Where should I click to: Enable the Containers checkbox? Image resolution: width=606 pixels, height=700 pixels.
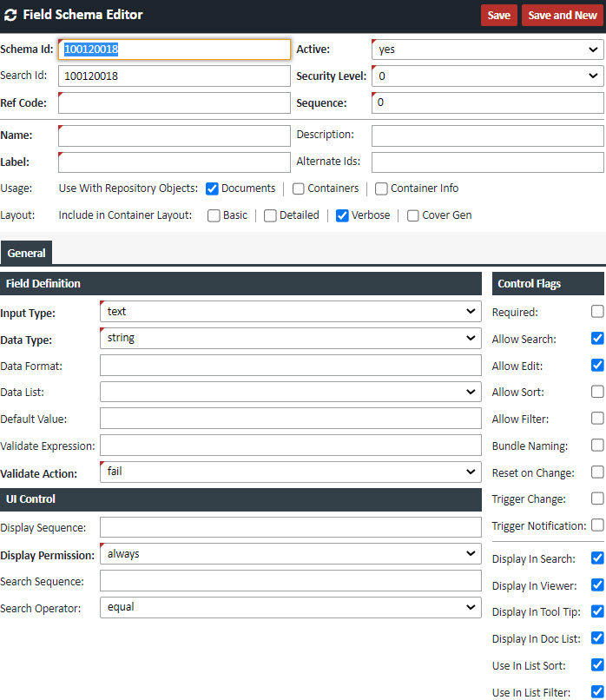tap(298, 188)
